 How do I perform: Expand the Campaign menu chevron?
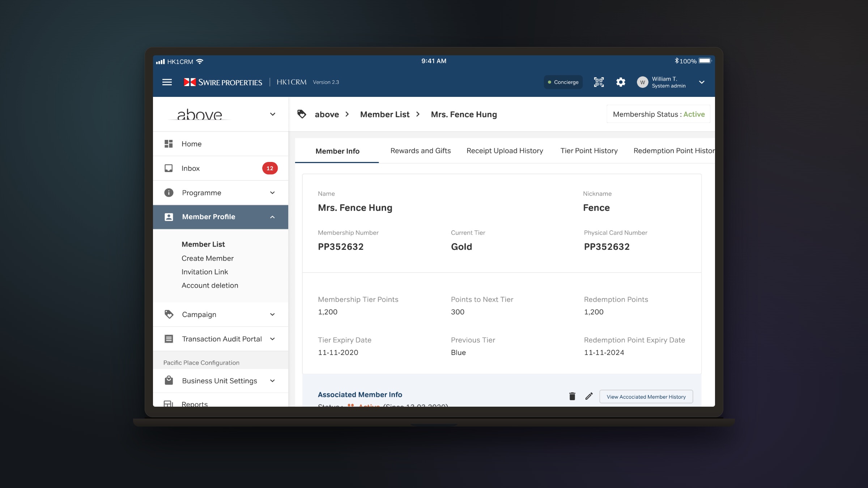click(x=272, y=314)
